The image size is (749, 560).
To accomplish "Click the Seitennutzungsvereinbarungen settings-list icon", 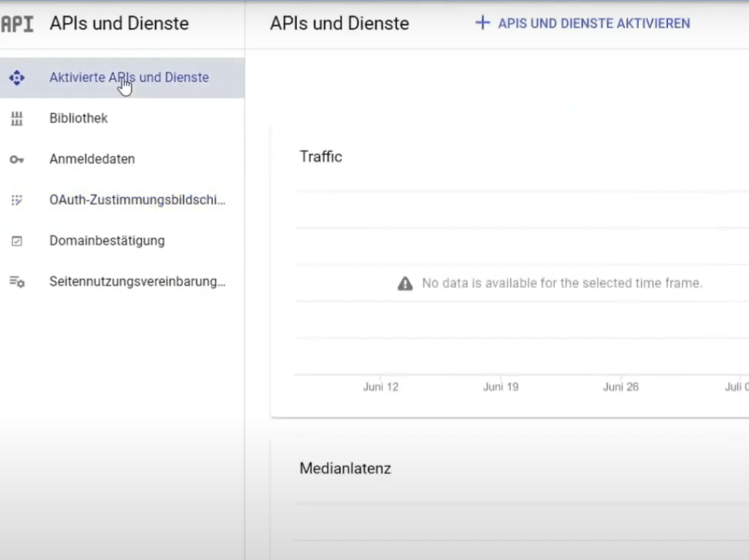I will [x=17, y=282].
